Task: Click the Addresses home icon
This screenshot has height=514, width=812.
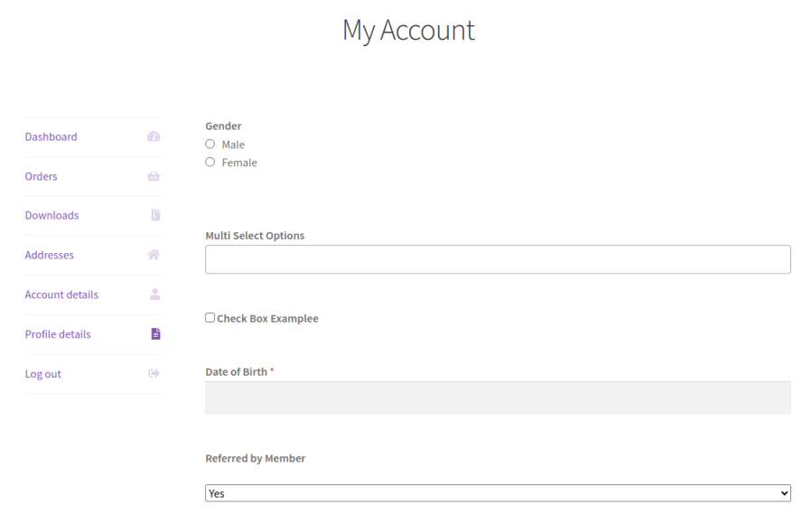Action: (154, 256)
